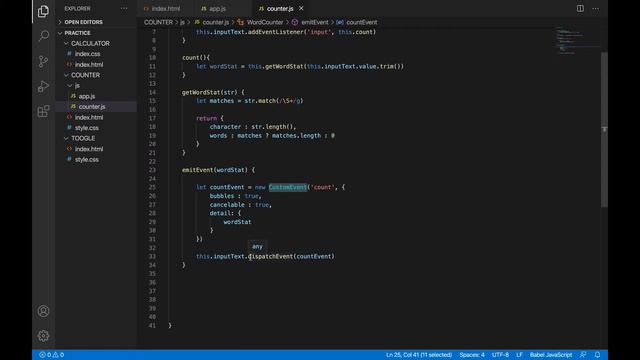The width and height of the screenshot is (640, 360).
Task: Change line ending via LF status item
Action: (519, 355)
